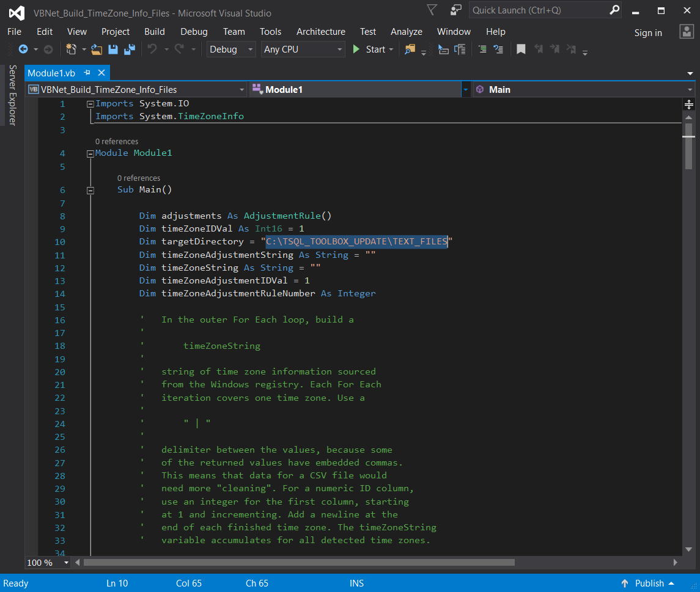Pin the Module1.vb tab

pyautogui.click(x=87, y=73)
